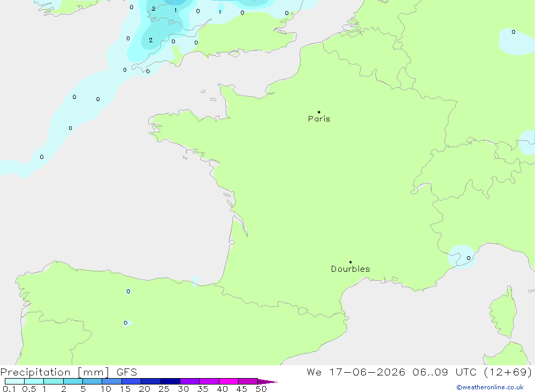Click the '(12+69)' forecast offset text
This screenshot has height=392, width=535.
(x=508, y=372)
